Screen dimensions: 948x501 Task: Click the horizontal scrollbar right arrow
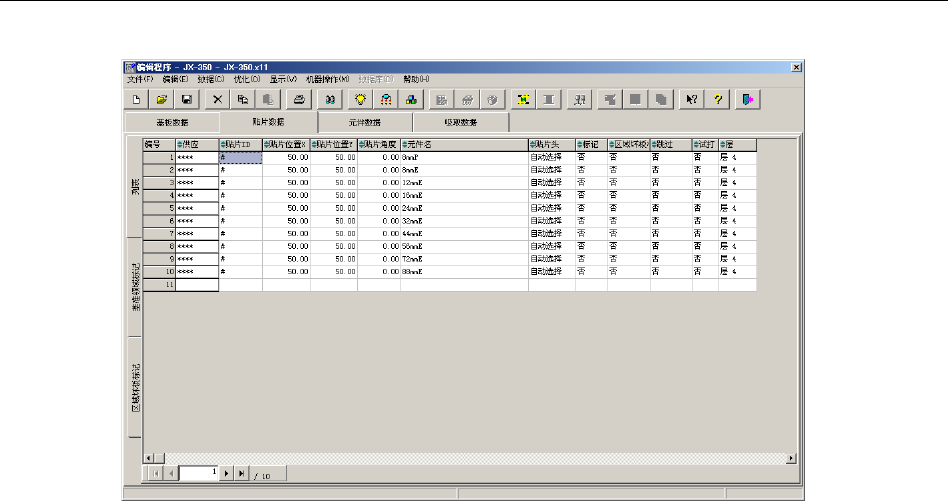point(792,458)
